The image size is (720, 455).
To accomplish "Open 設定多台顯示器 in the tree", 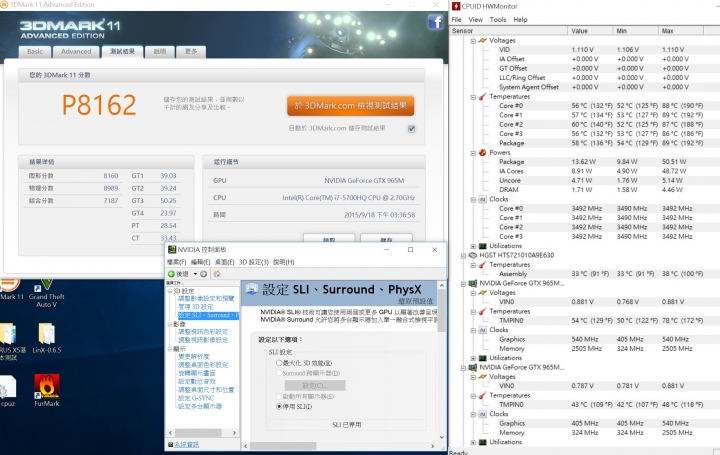I will tap(200, 406).
